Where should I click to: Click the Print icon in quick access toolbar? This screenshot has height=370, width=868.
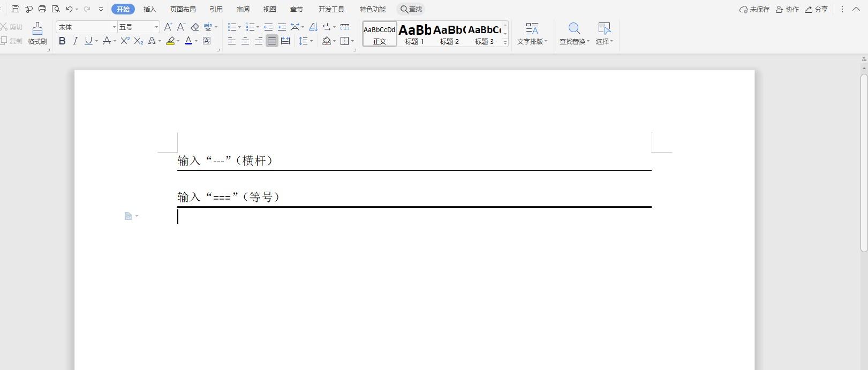pos(42,9)
